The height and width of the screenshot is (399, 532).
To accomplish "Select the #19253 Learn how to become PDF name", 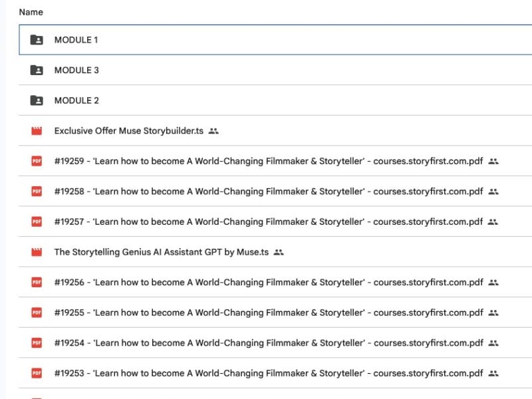I will (x=269, y=373).
